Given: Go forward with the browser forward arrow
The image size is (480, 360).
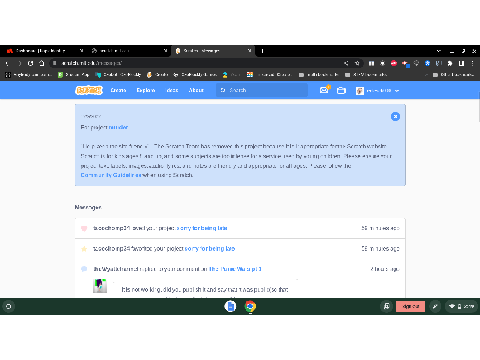Looking at the screenshot, I should click(x=19, y=63).
